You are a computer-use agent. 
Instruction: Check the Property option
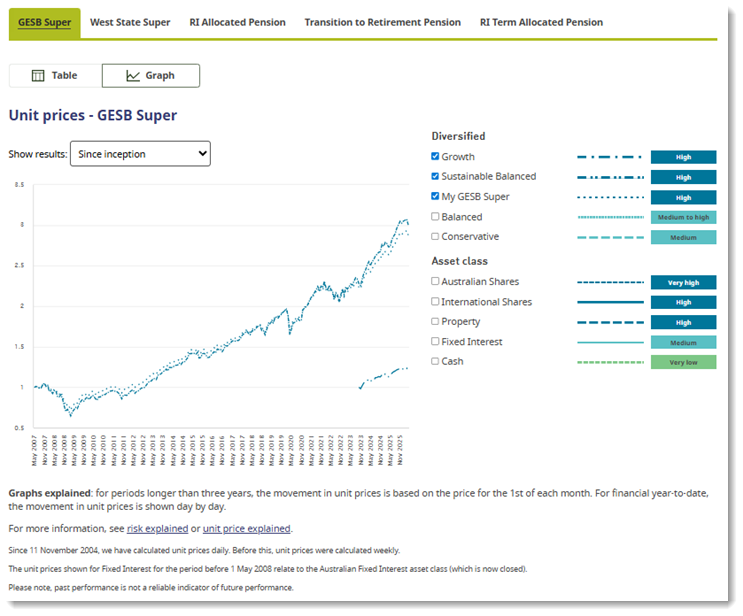[x=435, y=321]
